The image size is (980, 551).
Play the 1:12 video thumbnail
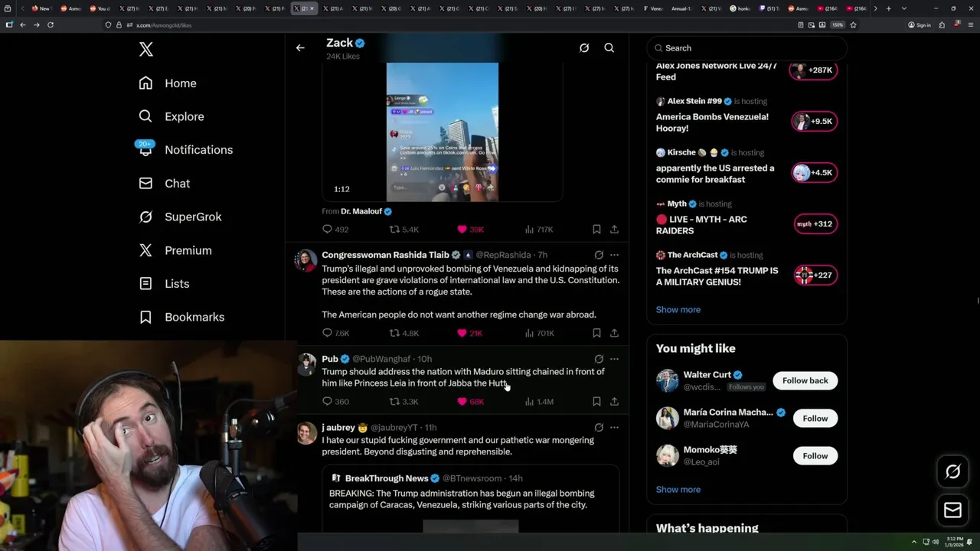click(443, 132)
